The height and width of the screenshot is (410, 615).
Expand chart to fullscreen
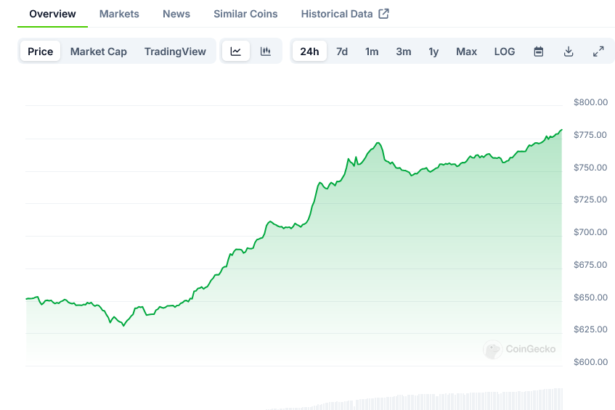tap(598, 51)
